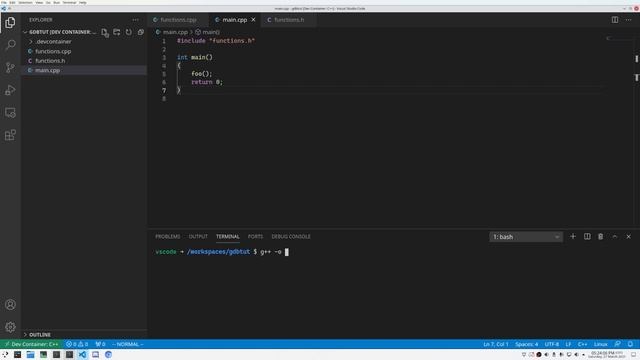This screenshot has height=360, width=640.
Task: Open the 1: bash terminal selector dropdown
Action: (526, 237)
